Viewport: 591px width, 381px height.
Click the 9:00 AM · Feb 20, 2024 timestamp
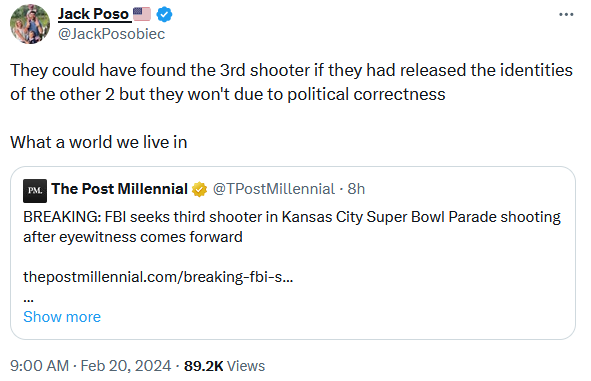(x=90, y=366)
